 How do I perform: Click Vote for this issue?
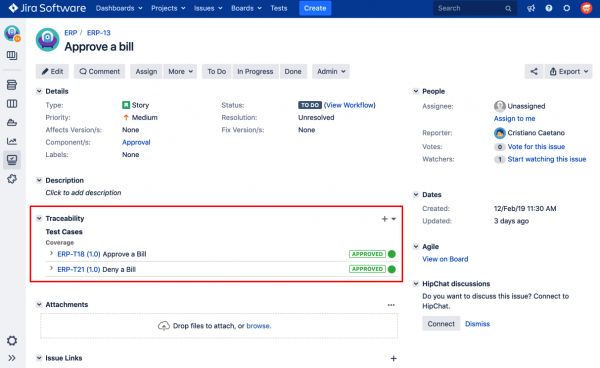tap(536, 147)
